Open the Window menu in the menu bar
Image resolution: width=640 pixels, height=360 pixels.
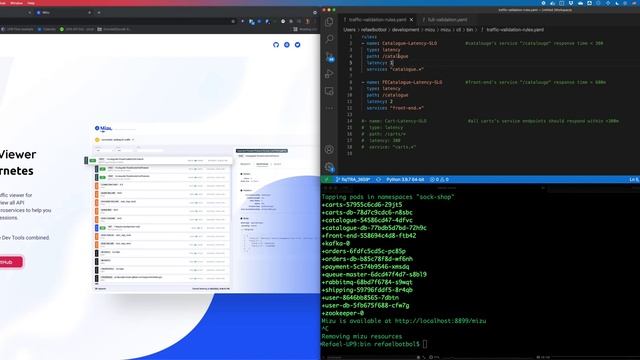tap(16, 3)
